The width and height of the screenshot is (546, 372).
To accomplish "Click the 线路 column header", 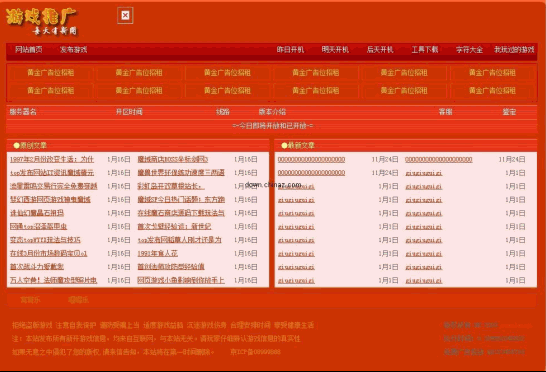I will [223, 112].
